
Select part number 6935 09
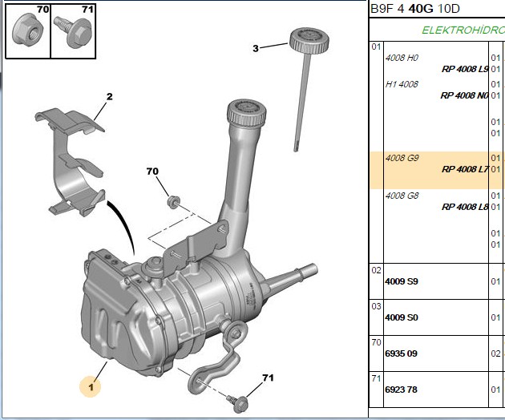(401, 353)
